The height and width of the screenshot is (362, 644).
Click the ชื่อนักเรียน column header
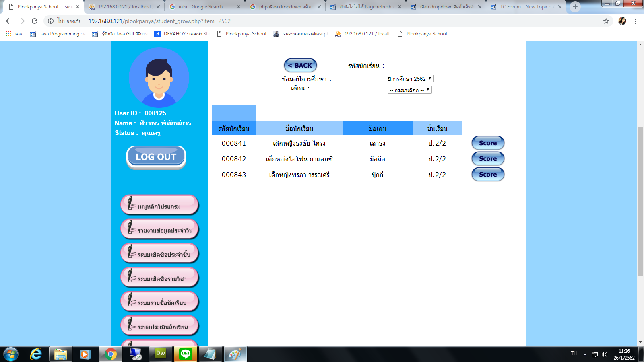pyautogui.click(x=299, y=128)
